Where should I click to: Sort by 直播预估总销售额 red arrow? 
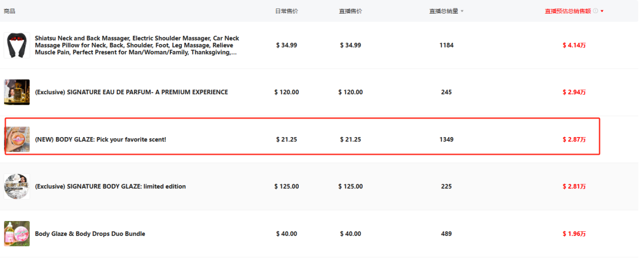602,11
